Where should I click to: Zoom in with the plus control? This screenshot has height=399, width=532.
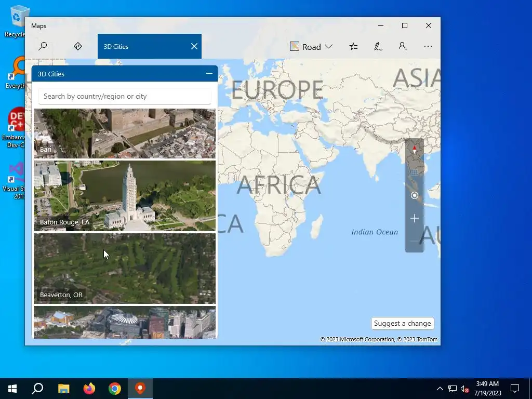click(414, 218)
